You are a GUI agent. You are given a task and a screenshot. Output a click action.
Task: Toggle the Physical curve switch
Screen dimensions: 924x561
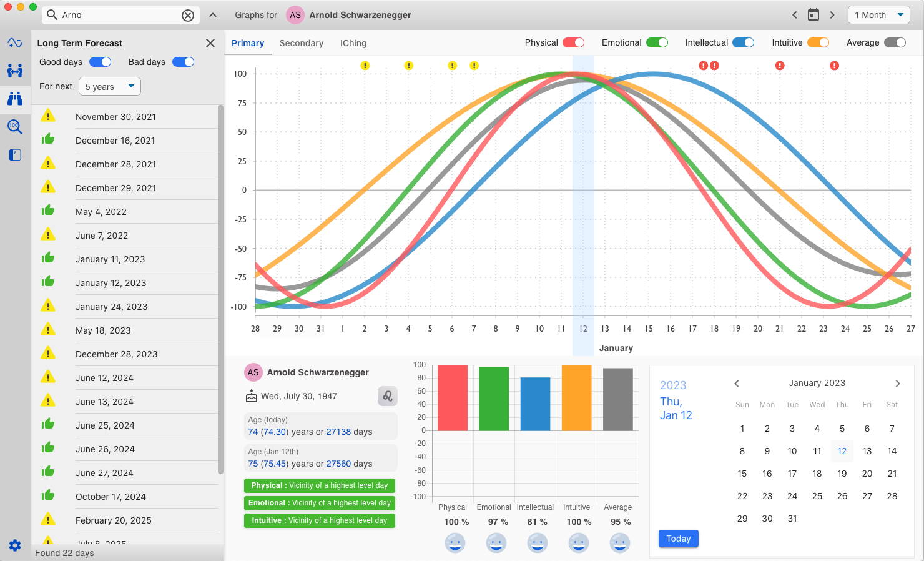[574, 42]
